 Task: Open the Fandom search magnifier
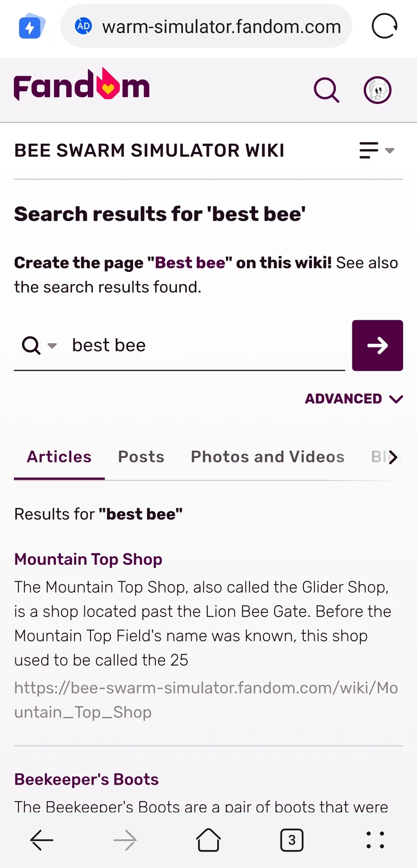click(326, 90)
